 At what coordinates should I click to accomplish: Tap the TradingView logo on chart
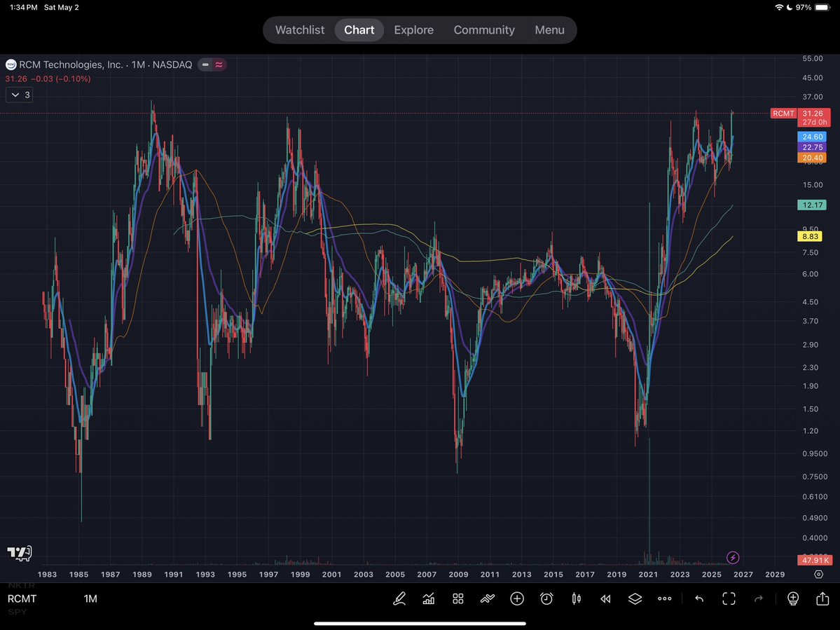tap(20, 554)
